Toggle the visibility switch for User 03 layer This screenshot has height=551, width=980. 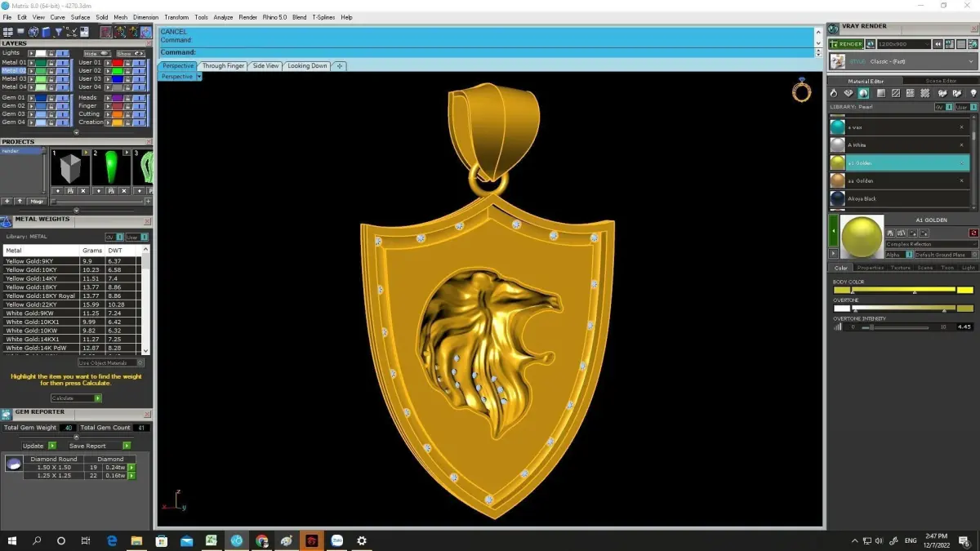pyautogui.click(x=140, y=79)
